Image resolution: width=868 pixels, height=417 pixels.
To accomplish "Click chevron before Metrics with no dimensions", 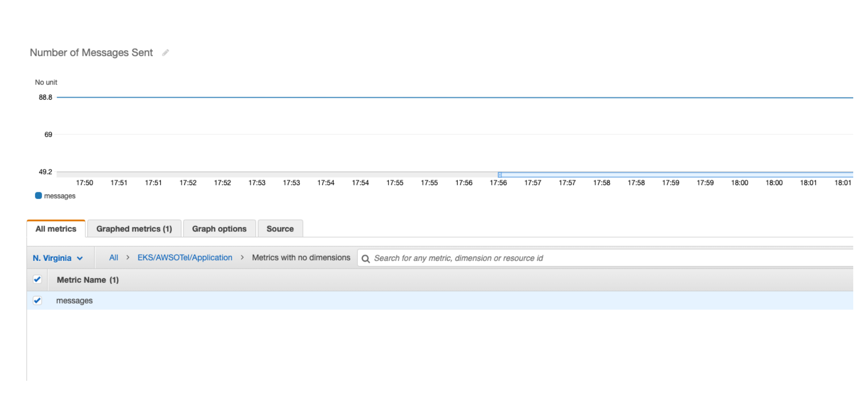I will 242,257.
